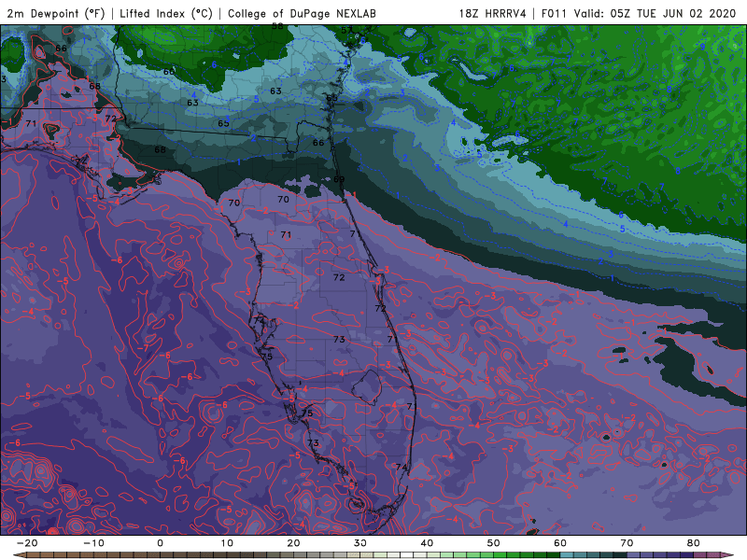This screenshot has height=560, width=747.
Task: Click the "20" colorbar tick label
Action: 293,543
